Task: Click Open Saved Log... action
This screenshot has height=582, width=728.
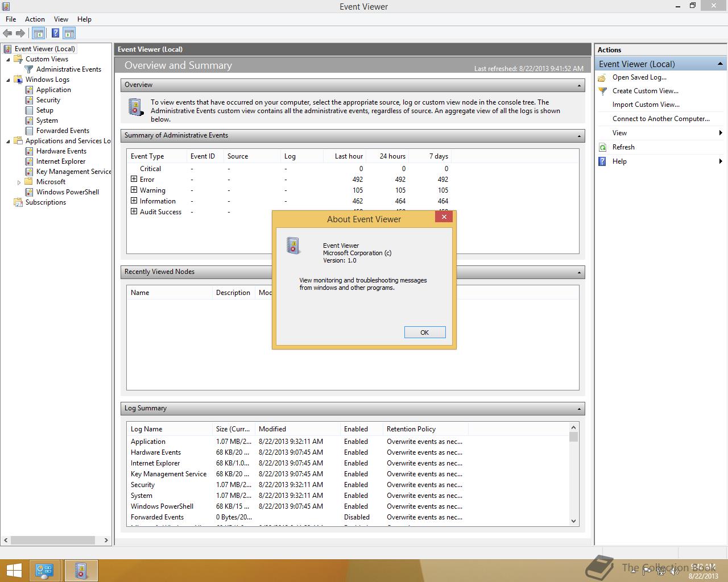Action: [x=639, y=77]
